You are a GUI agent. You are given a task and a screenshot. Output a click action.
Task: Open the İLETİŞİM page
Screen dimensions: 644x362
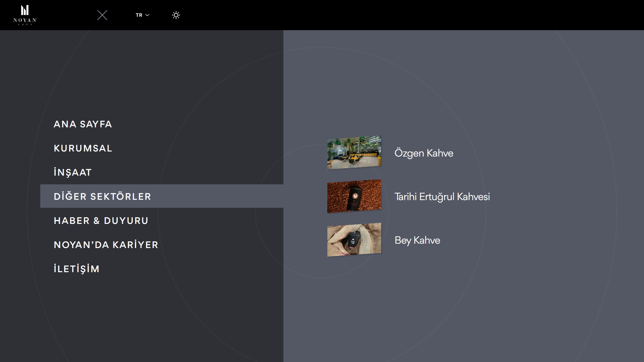(x=76, y=269)
